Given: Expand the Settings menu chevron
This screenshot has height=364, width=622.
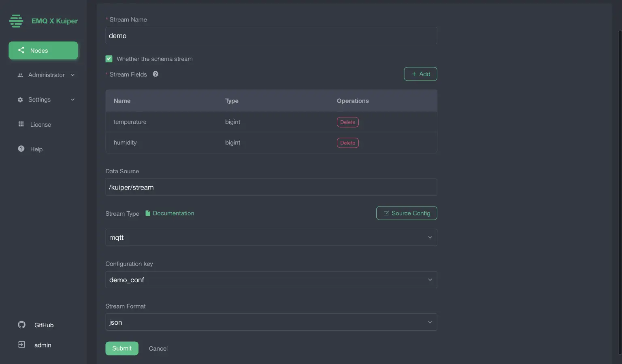Looking at the screenshot, I should click(x=72, y=100).
